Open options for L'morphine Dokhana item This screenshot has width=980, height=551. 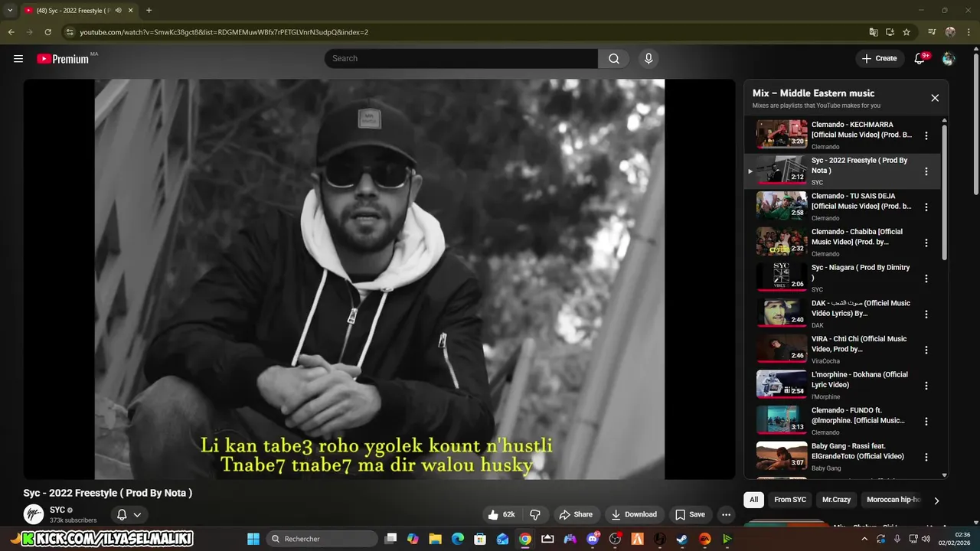coord(926,386)
